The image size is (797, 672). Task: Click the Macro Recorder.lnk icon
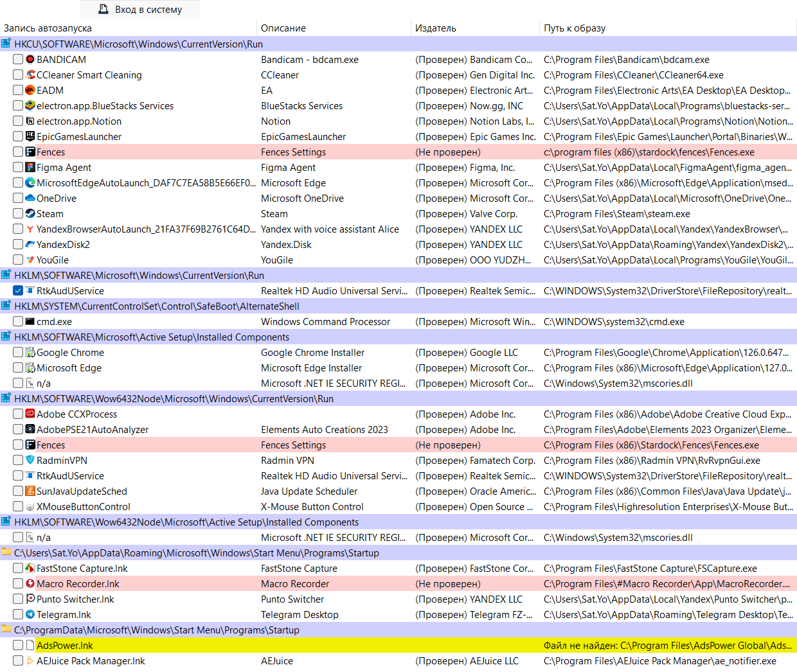[30, 583]
